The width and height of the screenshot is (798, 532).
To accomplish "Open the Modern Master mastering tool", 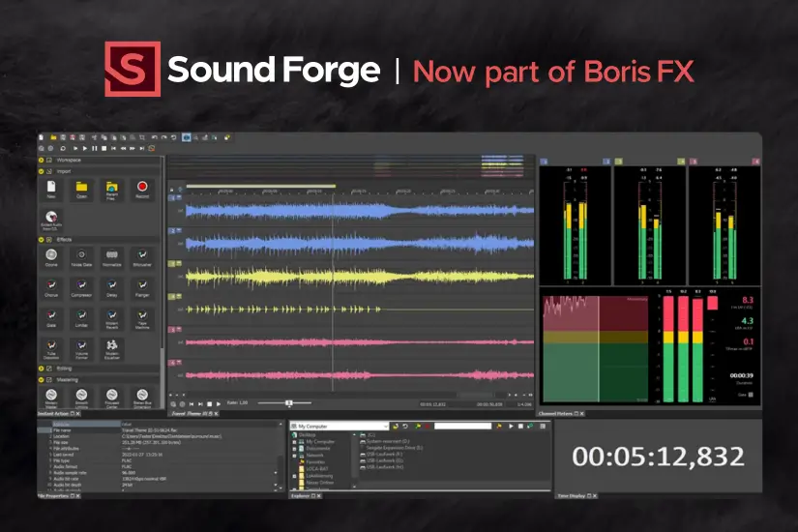I will (x=51, y=398).
